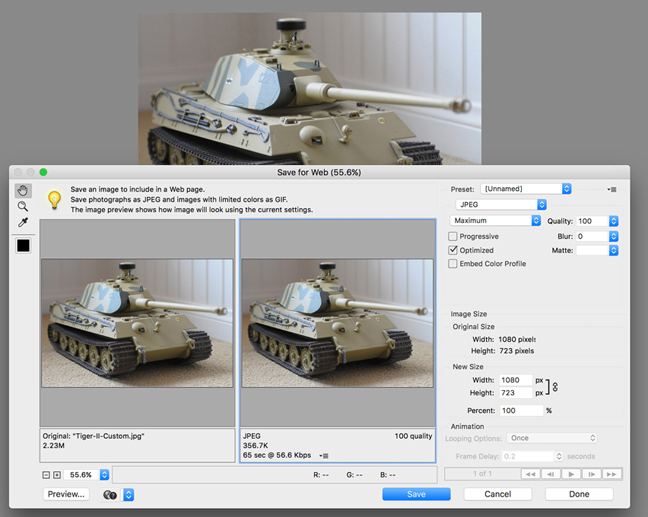Open the download speed preview menu icon

[x=324, y=455]
